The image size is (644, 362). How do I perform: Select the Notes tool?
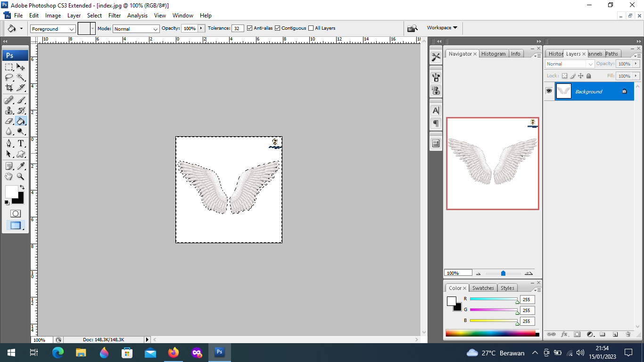pyautogui.click(x=9, y=166)
